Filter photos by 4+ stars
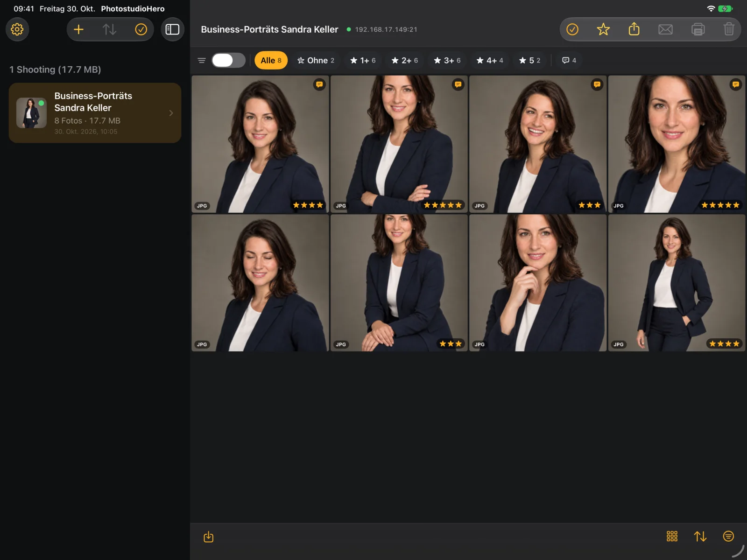747x560 pixels. click(x=489, y=60)
